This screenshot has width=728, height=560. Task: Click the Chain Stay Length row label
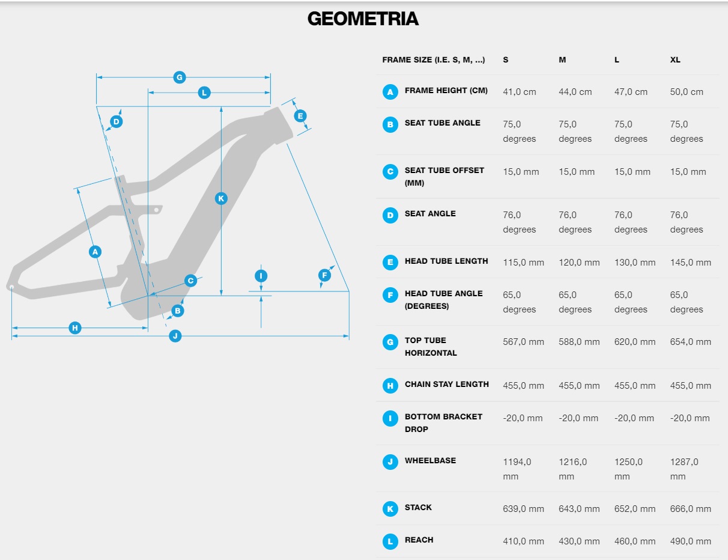[446, 384]
